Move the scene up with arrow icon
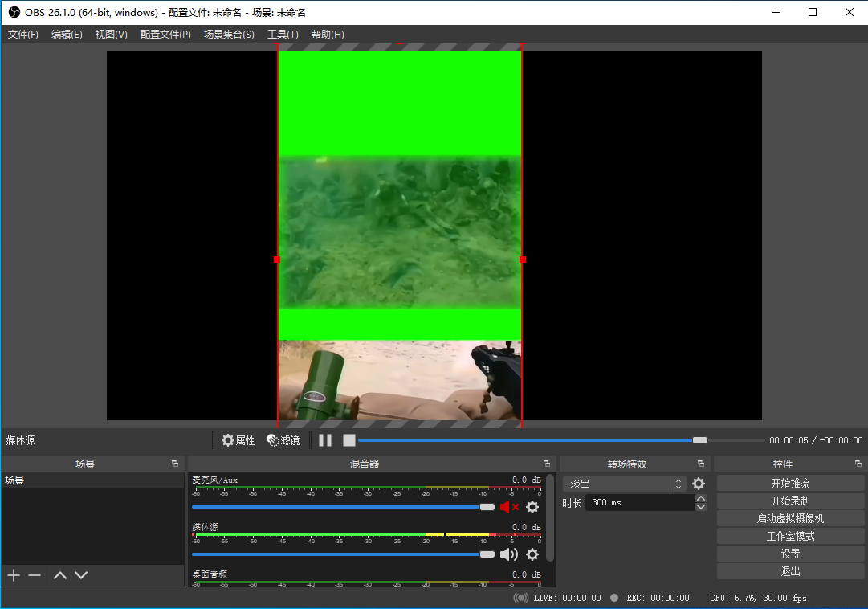The width and height of the screenshot is (868, 609). tap(59, 575)
